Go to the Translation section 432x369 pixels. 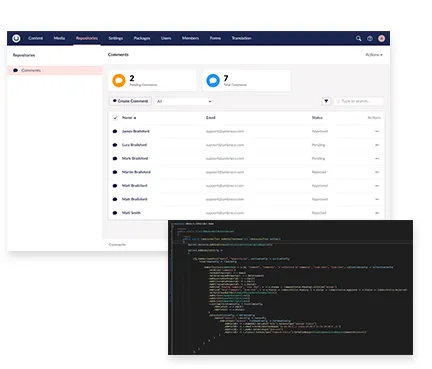point(242,38)
